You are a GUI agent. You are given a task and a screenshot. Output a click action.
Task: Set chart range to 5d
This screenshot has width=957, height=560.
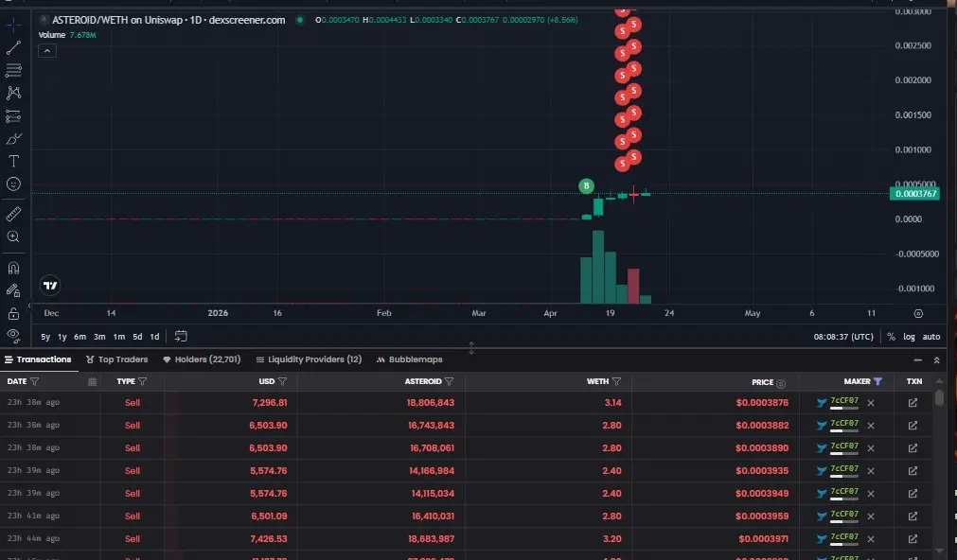(x=137, y=337)
